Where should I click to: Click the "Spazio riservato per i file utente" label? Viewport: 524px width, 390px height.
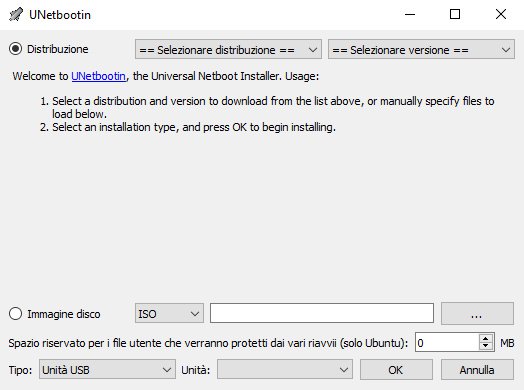coord(208,343)
